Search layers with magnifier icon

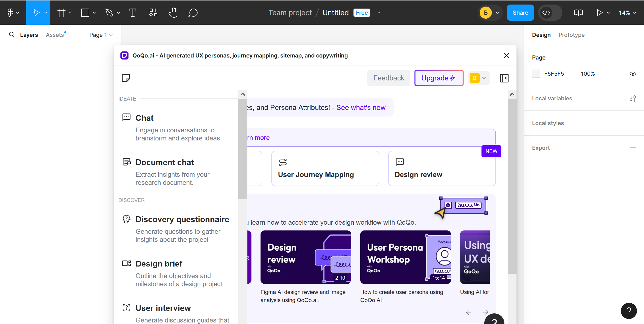pyautogui.click(x=12, y=35)
